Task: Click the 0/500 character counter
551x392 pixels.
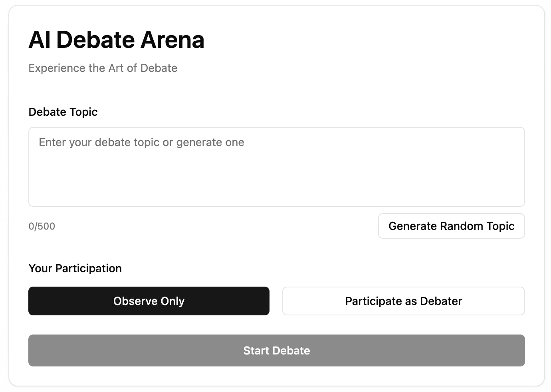Action: (42, 226)
